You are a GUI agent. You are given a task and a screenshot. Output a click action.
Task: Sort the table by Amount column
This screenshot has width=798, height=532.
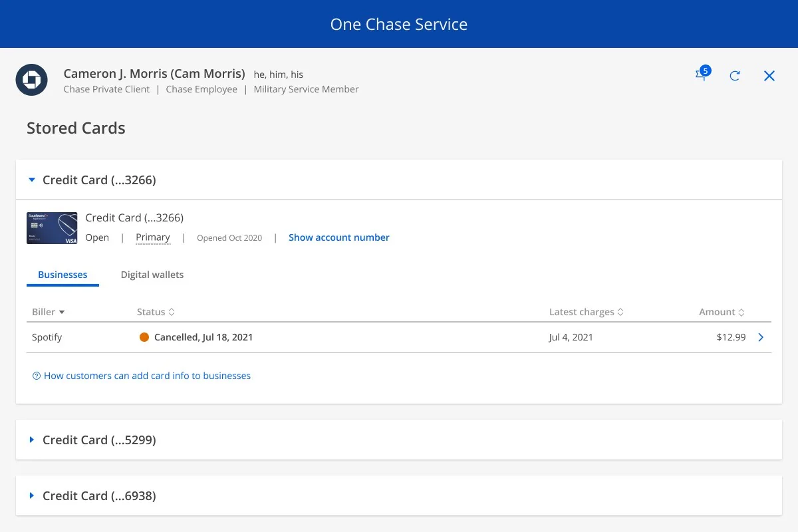(722, 312)
